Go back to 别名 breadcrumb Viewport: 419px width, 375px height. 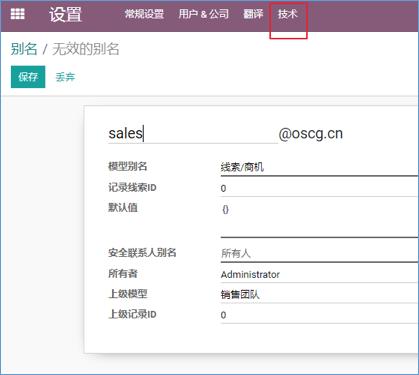click(x=24, y=49)
